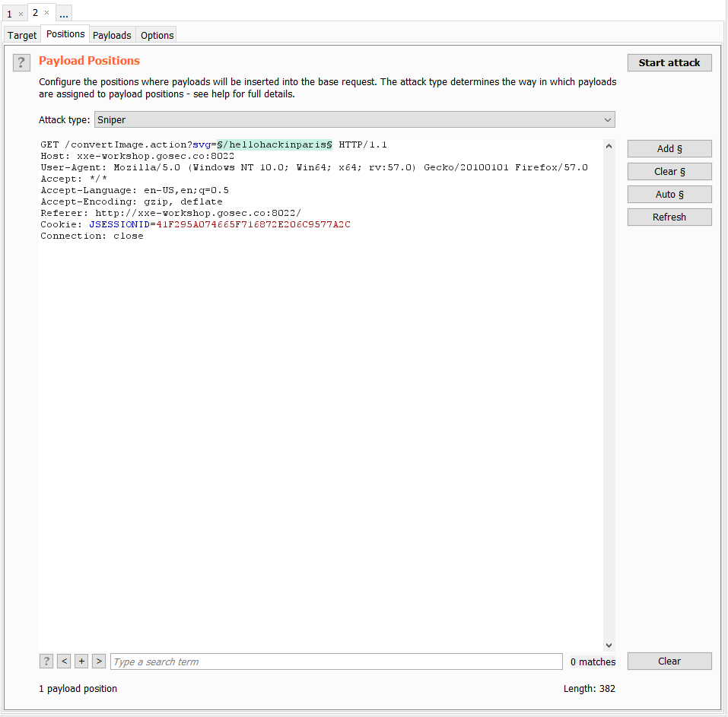The width and height of the screenshot is (728, 717).
Task: Open the Options tab
Action: click(157, 35)
